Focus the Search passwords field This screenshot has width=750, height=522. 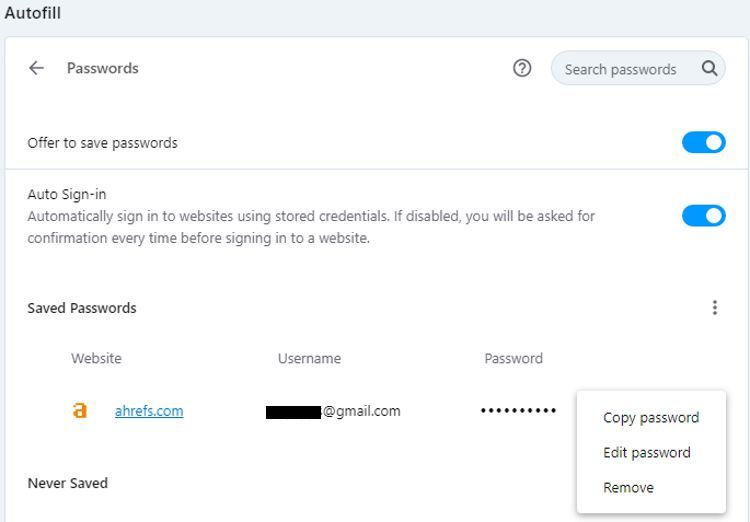click(x=620, y=69)
